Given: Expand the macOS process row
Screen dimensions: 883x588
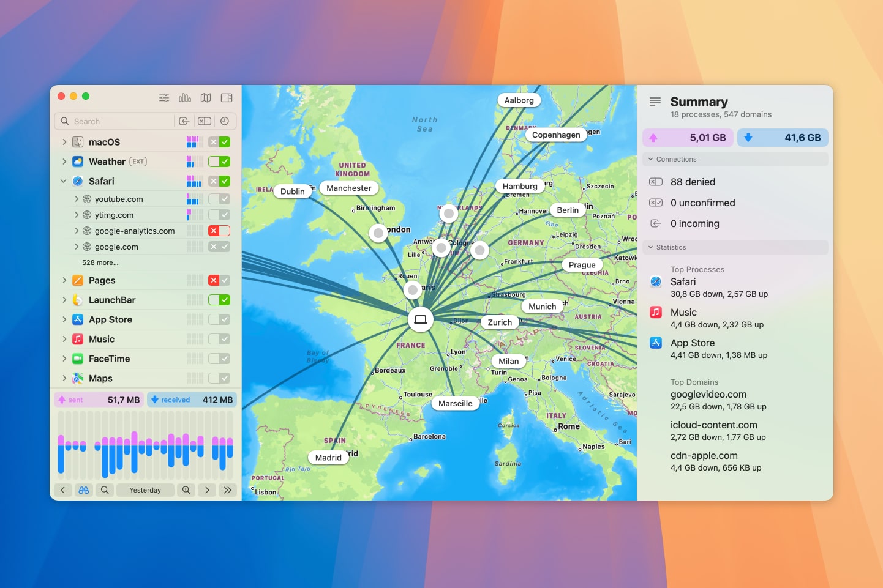Looking at the screenshot, I should [64, 142].
